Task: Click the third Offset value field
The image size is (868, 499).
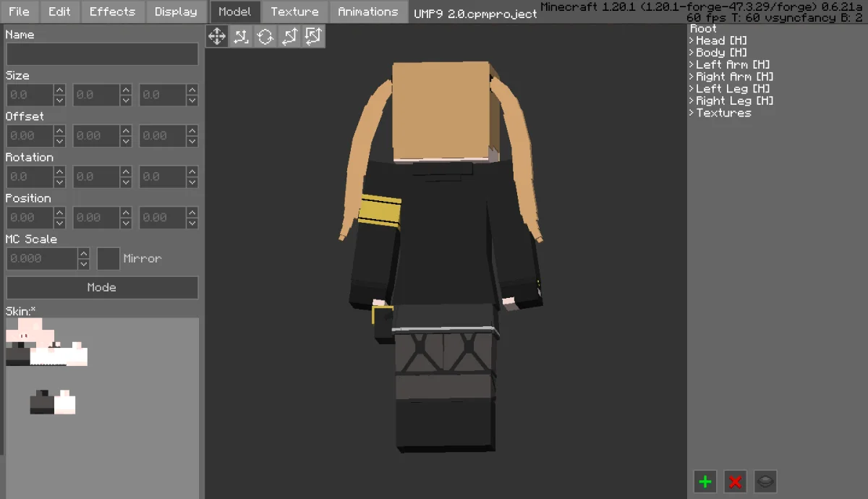Action: [x=163, y=136]
